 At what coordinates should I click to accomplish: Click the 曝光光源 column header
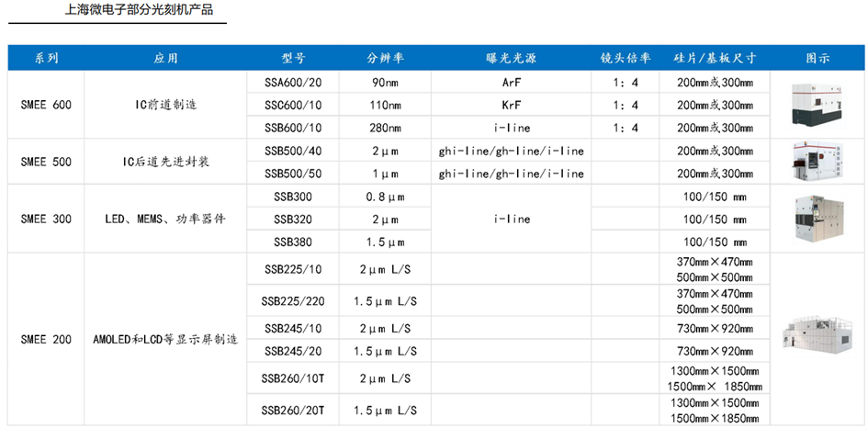[512, 59]
